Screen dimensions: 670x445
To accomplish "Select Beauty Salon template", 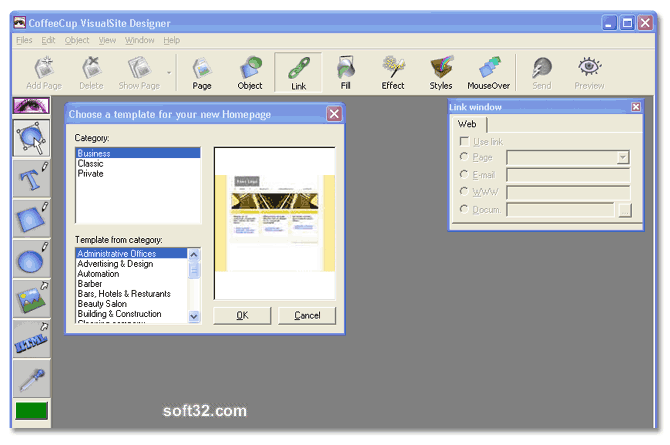I will pos(132,304).
